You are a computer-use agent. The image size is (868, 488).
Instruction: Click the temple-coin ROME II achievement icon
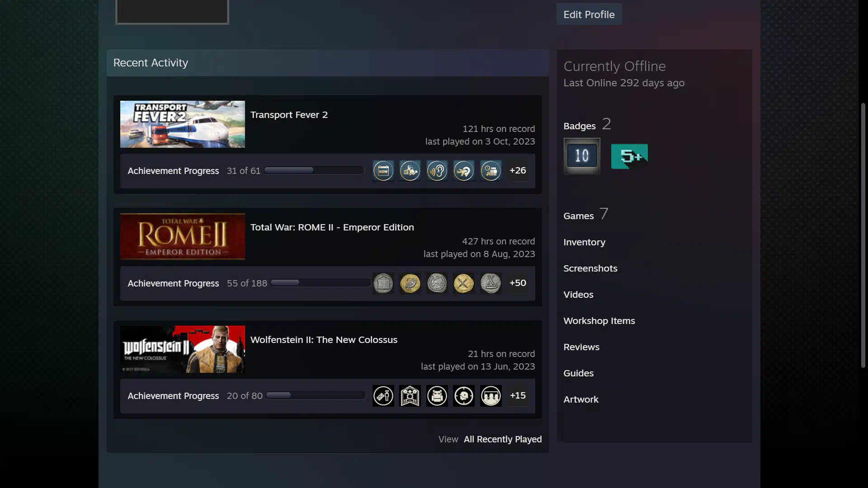click(383, 283)
